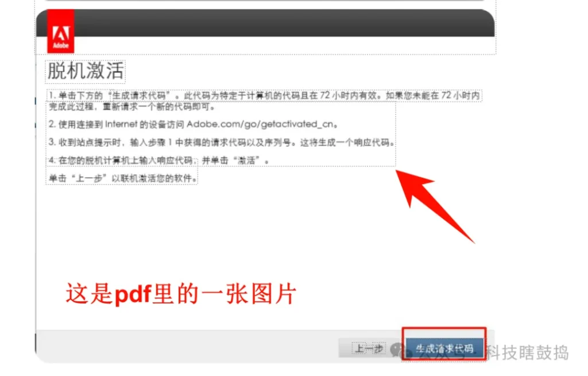The height and width of the screenshot is (376, 588).
Task: Click the 生成请求代码 button
Action: [x=444, y=348]
